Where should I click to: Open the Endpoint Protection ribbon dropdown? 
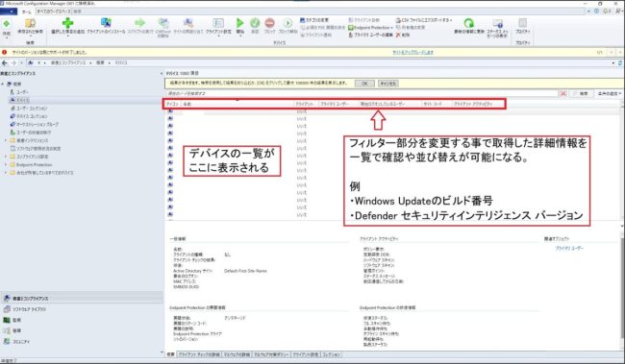(x=371, y=28)
